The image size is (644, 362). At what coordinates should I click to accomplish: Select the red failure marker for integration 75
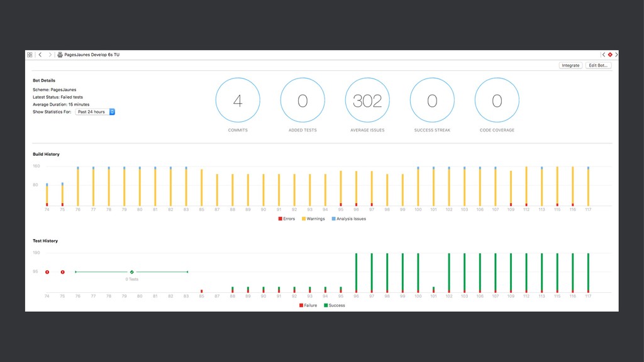click(x=62, y=272)
